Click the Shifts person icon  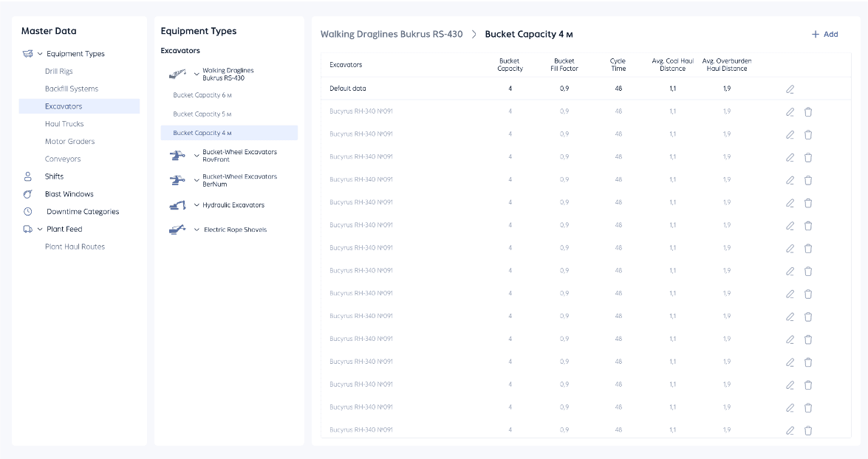pyautogui.click(x=28, y=176)
